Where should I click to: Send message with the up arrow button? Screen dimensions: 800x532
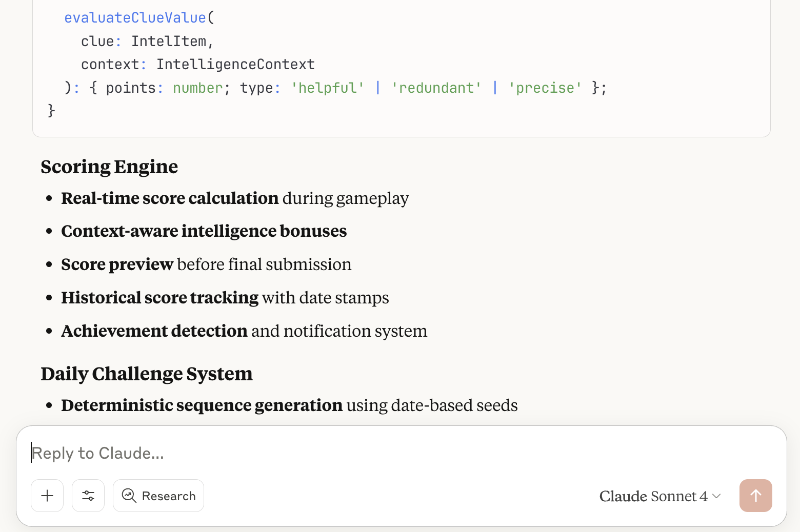point(755,496)
